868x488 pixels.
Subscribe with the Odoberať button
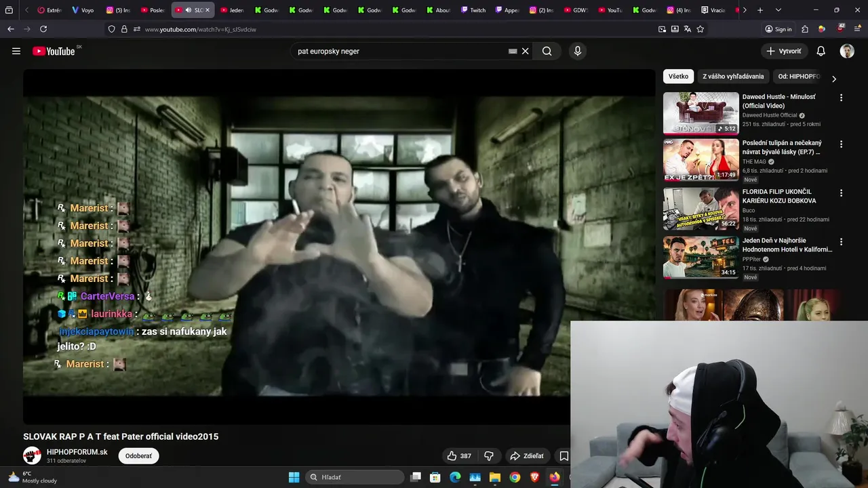coord(138,456)
